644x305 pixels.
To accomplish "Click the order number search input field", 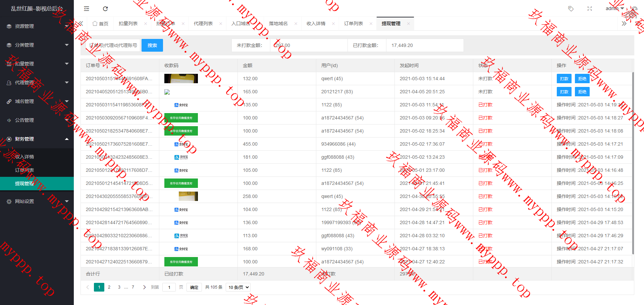I will point(113,45).
